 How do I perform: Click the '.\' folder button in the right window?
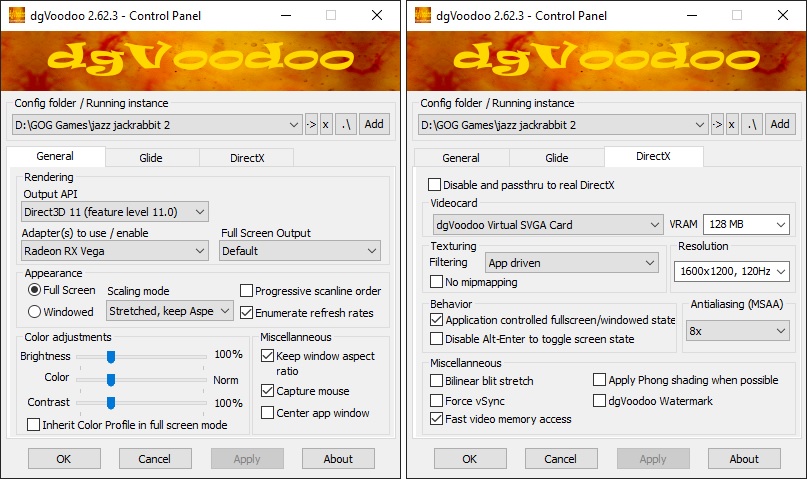click(752, 125)
